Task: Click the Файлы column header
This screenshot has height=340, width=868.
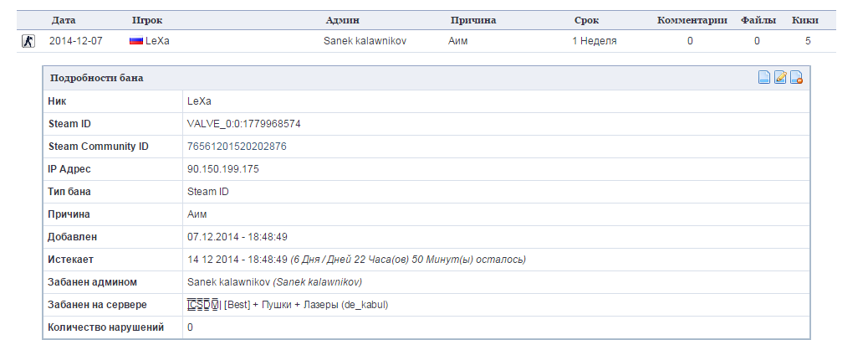Action: point(758,21)
